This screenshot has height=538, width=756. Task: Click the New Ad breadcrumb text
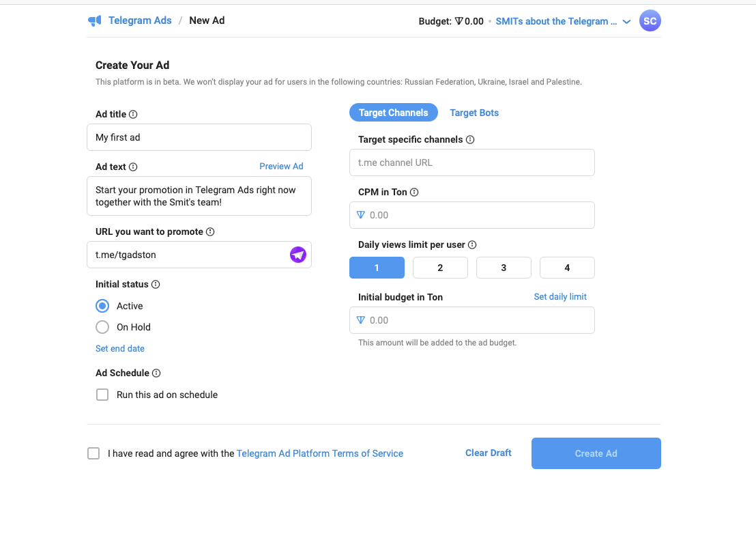coord(207,20)
